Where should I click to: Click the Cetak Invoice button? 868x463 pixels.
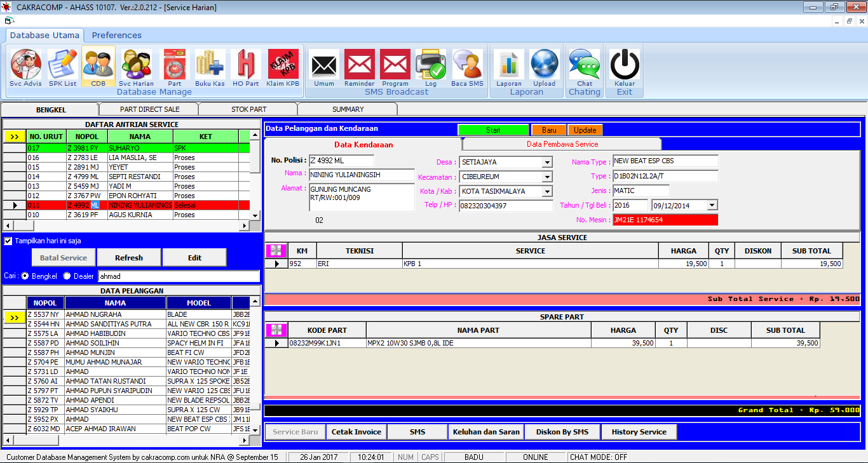(x=356, y=432)
